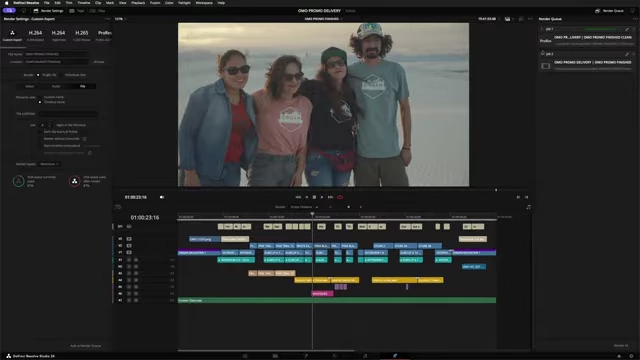Select the Custom Export render preset
This screenshot has height=360, width=640.
click(12, 35)
